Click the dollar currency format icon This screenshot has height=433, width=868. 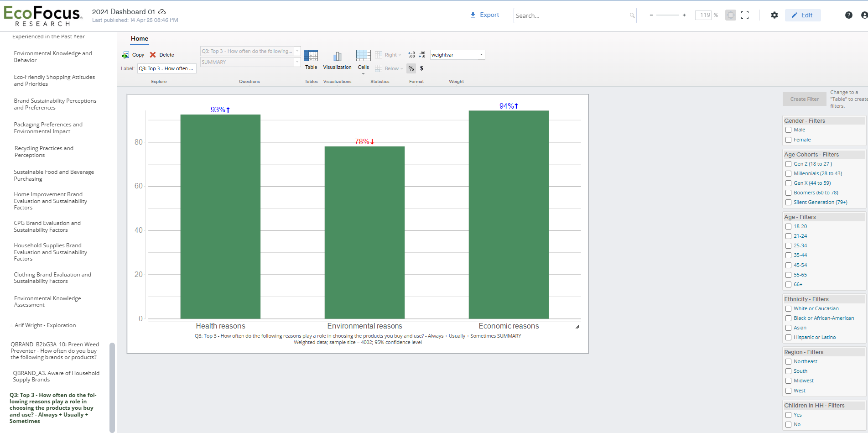421,68
